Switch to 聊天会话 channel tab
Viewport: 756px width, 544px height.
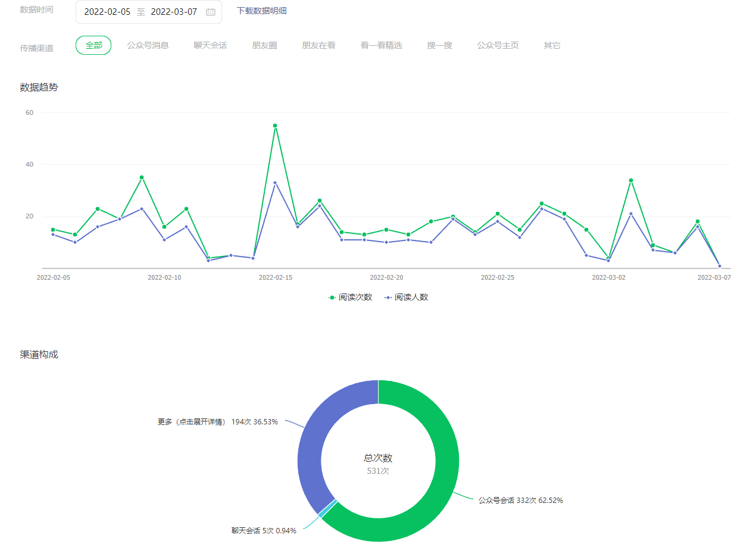(x=210, y=45)
